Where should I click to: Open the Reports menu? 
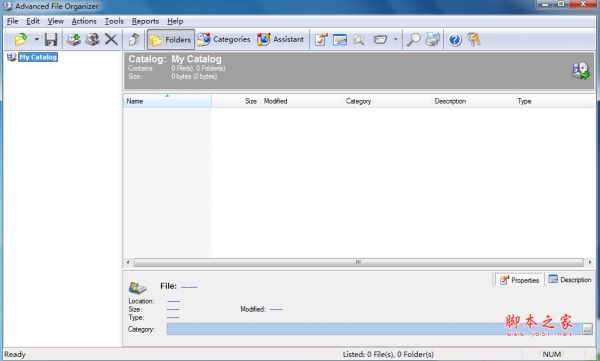pos(145,21)
